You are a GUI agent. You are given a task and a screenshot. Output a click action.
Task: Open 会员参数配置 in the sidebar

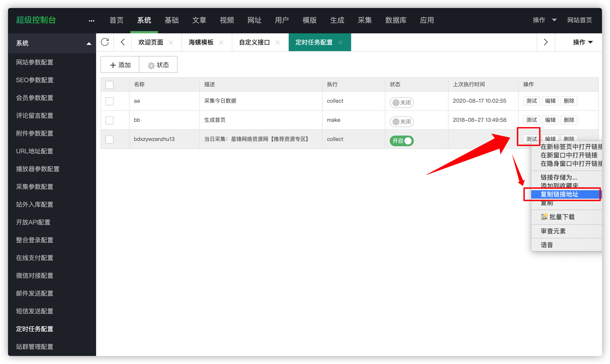[35, 98]
